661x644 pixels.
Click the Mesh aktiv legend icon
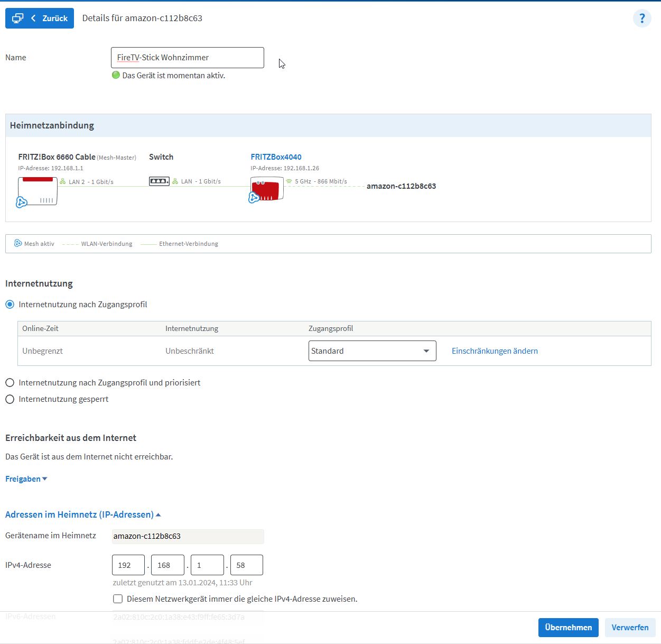[x=18, y=243]
